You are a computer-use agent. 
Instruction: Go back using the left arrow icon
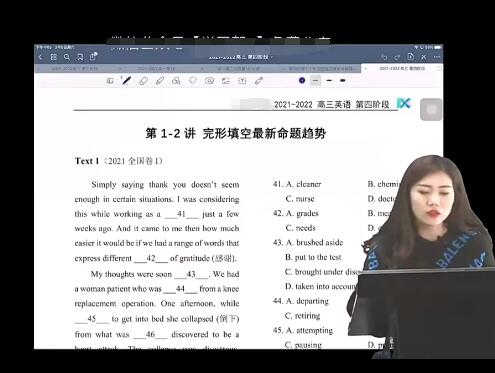click(x=40, y=57)
